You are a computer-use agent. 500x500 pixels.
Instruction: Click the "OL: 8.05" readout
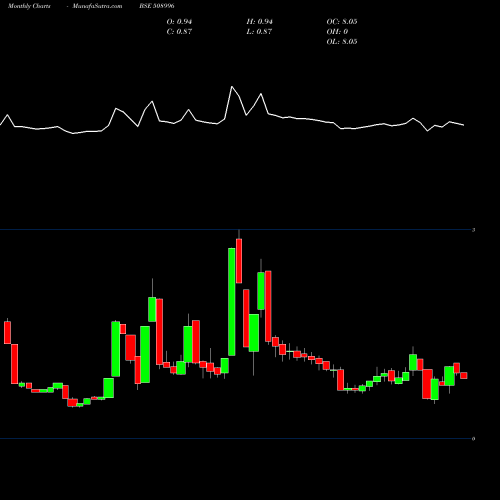click(x=342, y=42)
